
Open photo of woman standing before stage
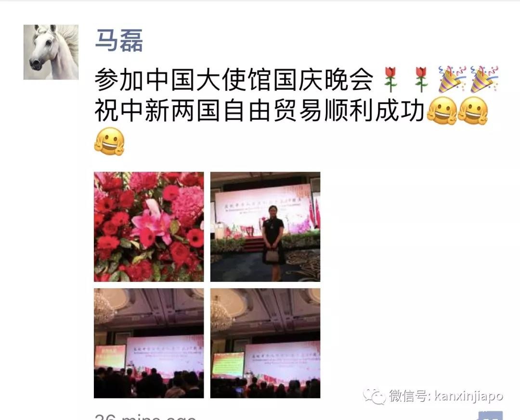(x=265, y=227)
